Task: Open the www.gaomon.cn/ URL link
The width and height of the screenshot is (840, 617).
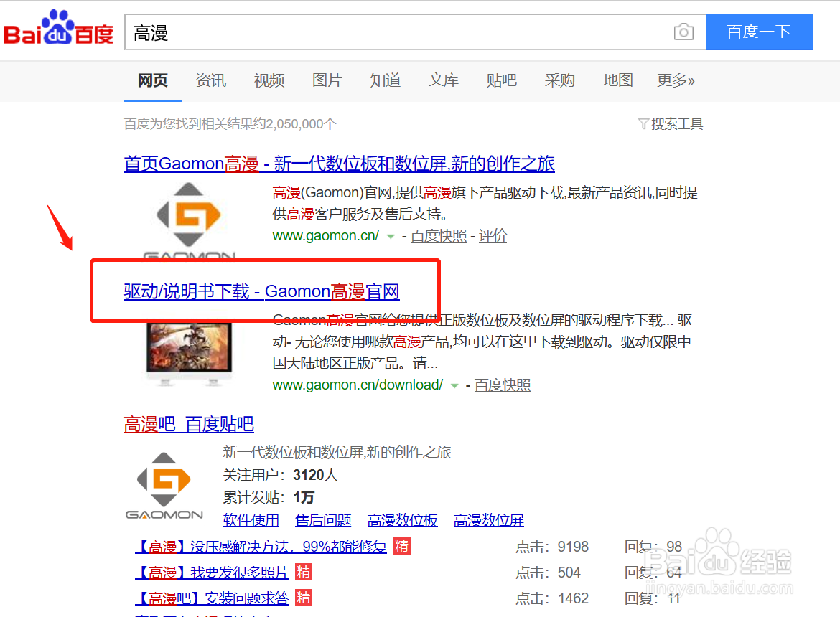Action: click(326, 235)
